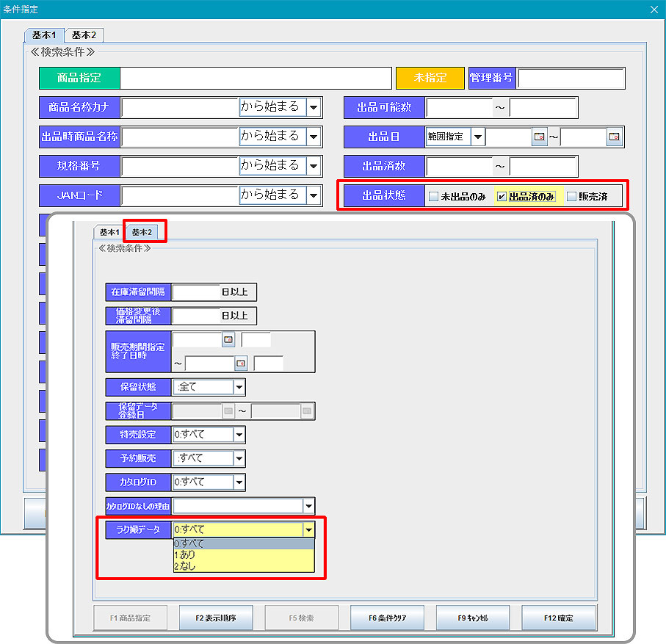Open the カタログIDなしの理由 dropdown
The width and height of the screenshot is (666, 644).
pyautogui.click(x=308, y=506)
